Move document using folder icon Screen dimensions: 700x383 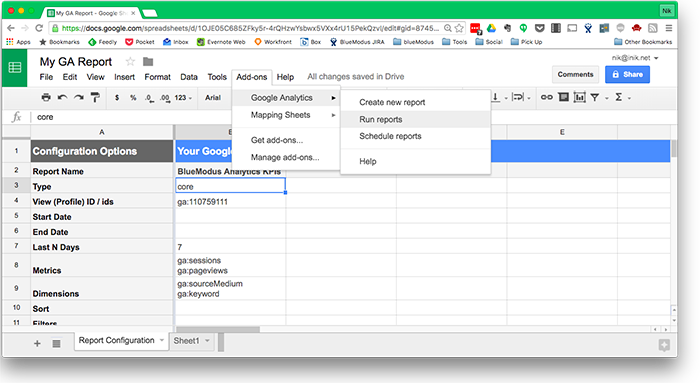[x=148, y=61]
